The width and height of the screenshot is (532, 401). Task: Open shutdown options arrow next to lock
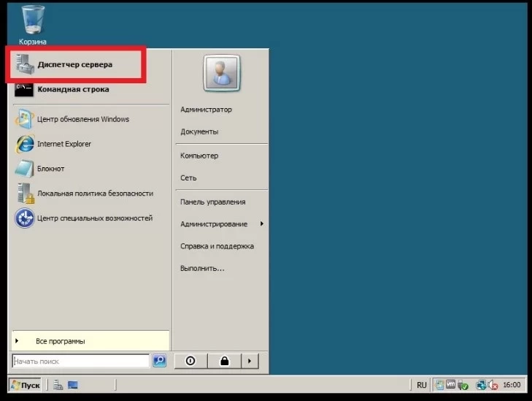tap(250, 361)
